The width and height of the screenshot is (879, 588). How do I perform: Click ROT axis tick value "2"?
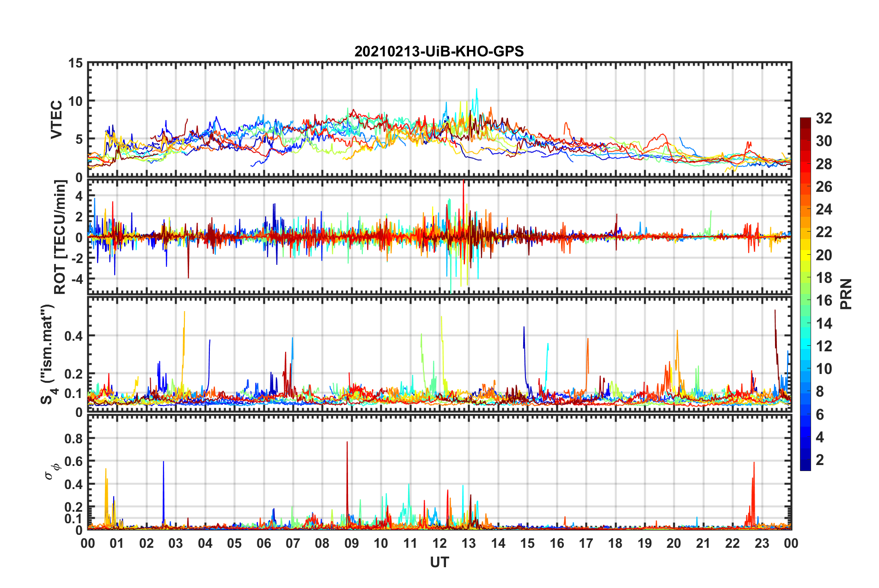click(79, 217)
